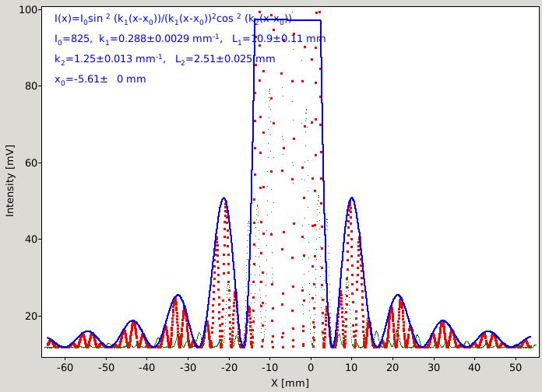Image resolution: width=542 pixels, height=392 pixels.
Task: Click the x-axis tick label -60
Action: tap(65, 367)
